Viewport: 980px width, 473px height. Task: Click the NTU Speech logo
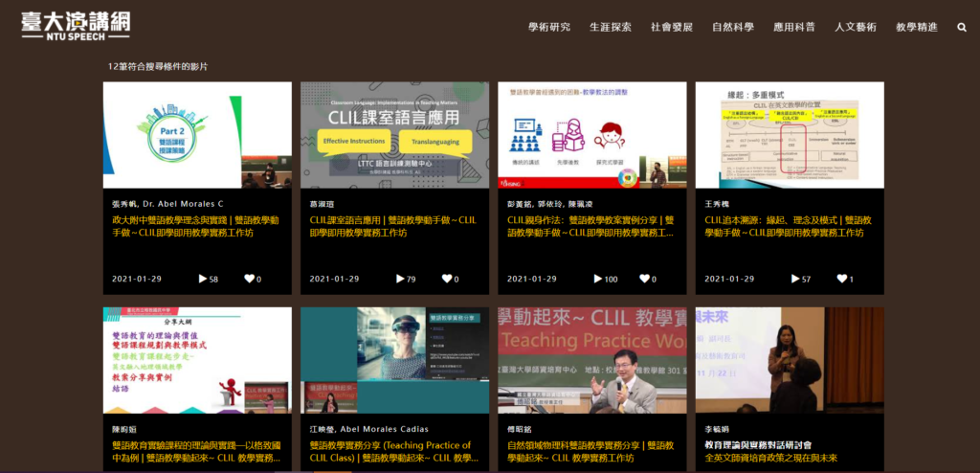pos(76,26)
